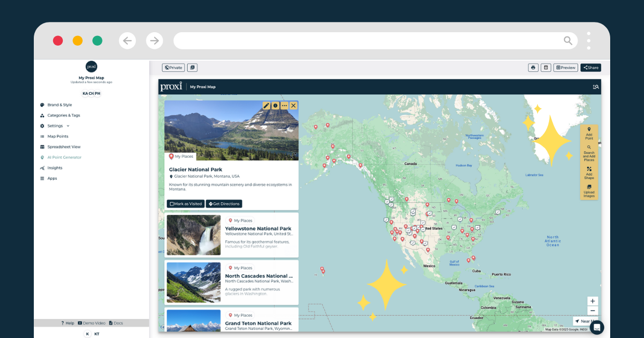Click the Hawaii map pin marker

[x=322, y=269]
